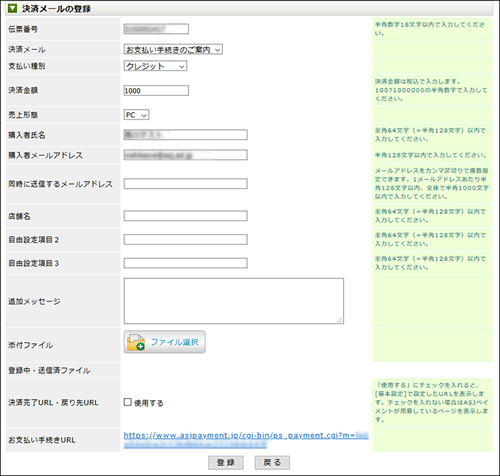500x476 pixels.
Task: Click the 自由設定項目３ input field
Action: click(186, 263)
